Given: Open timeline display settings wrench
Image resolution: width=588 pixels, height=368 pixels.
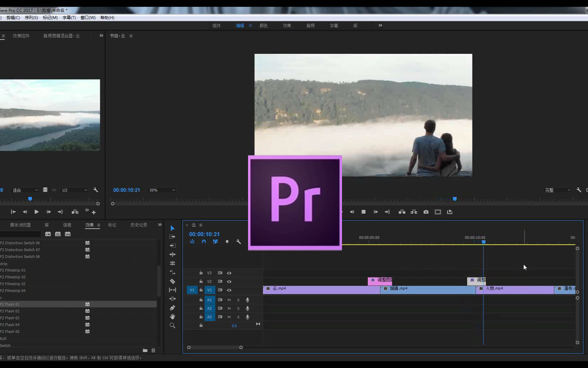Looking at the screenshot, I should (239, 242).
